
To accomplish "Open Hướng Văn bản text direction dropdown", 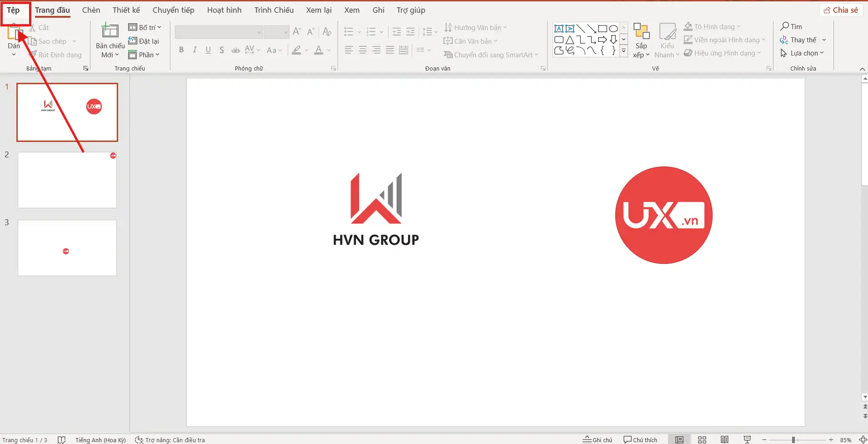I will 475,27.
